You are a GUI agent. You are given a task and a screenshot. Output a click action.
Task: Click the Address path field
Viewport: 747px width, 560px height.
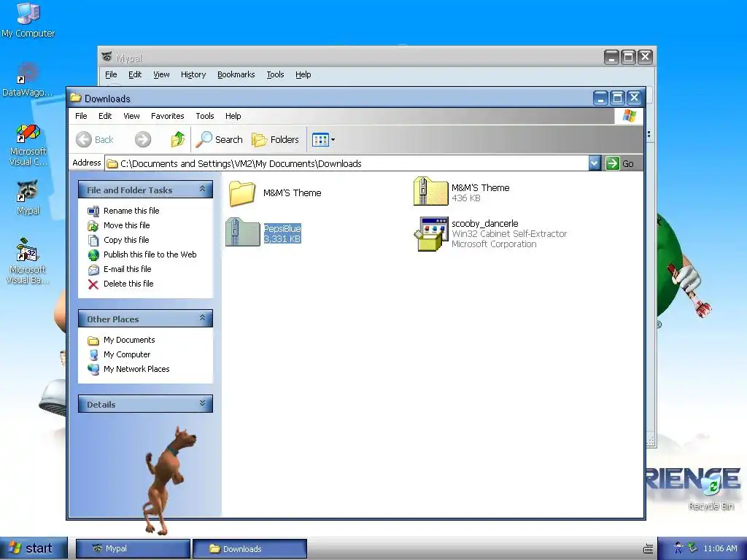[x=347, y=163]
